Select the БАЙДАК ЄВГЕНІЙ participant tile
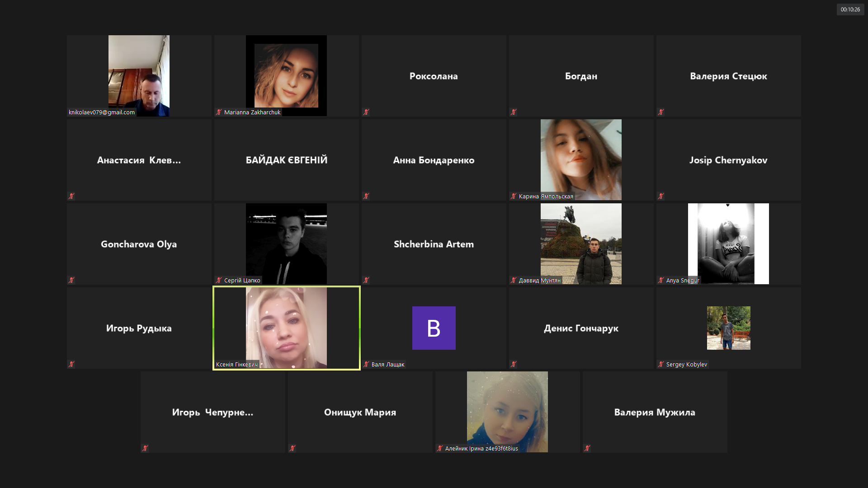 coord(286,160)
